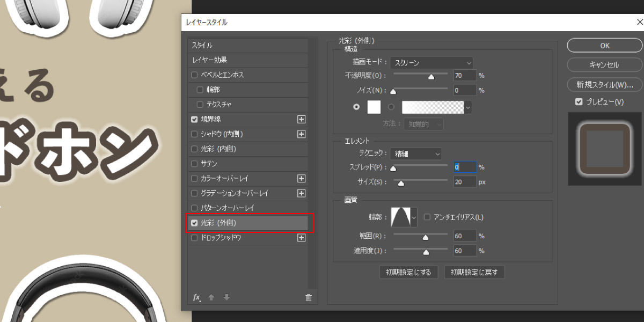Toggle the プレビュー(V) checkbox
This screenshot has width=644, height=322.
click(579, 101)
